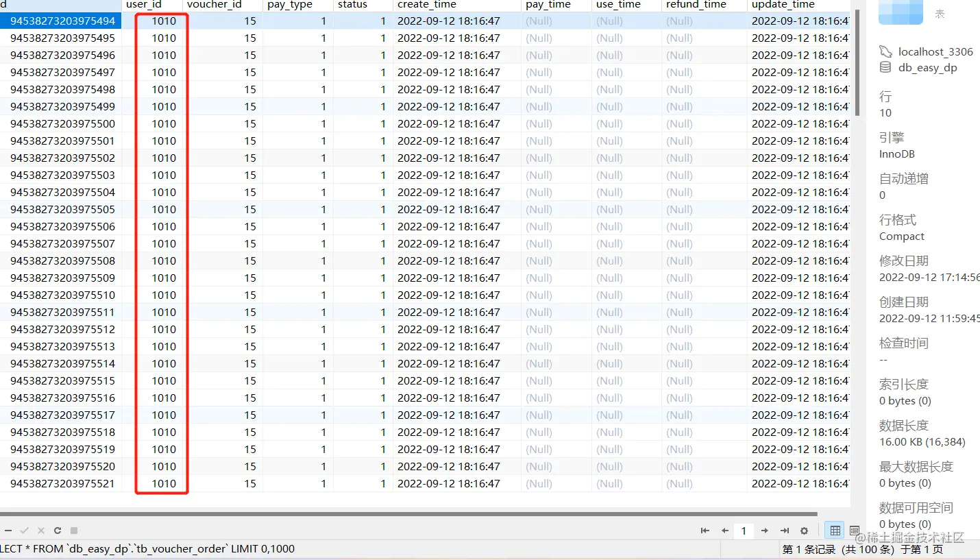Click the modified date 2022-09-12 17:14:56
This screenshot has width=980, height=560.
929,278
